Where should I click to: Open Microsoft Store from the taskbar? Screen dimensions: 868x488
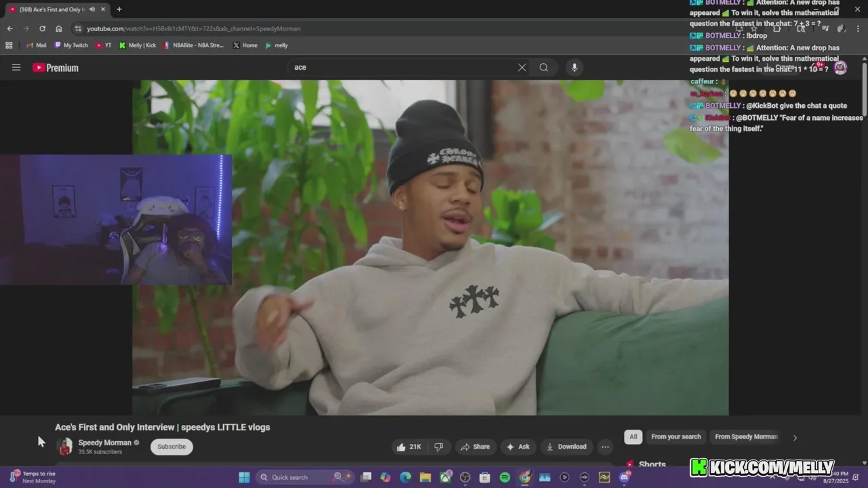pyautogui.click(x=485, y=477)
